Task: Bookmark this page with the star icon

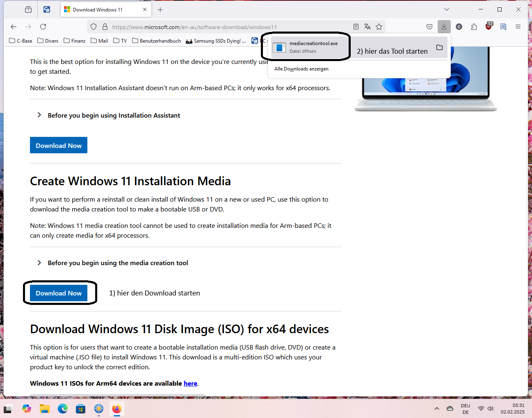Action: 379,27
